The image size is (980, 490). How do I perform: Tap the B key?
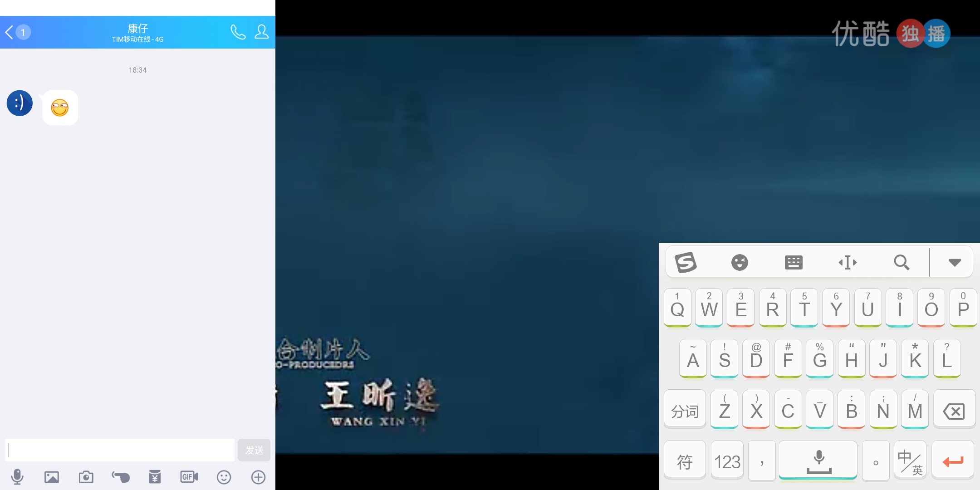[x=852, y=409]
